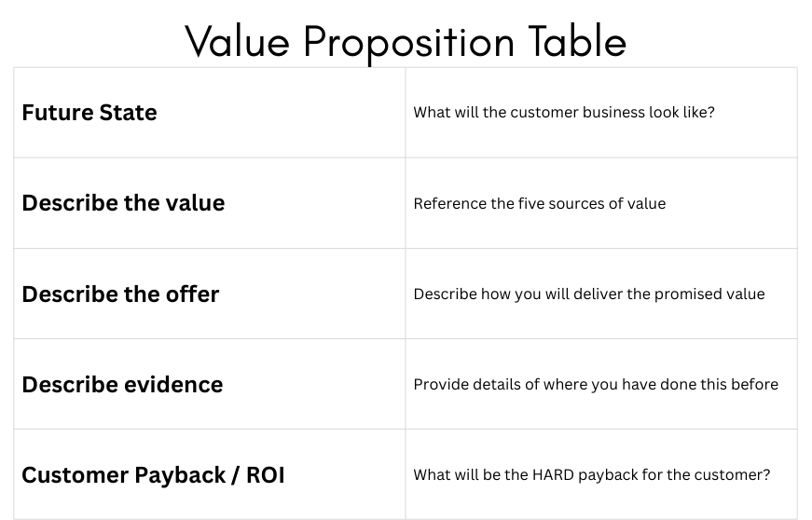
Task: Select 'Reference the five sources of value' text
Action: click(539, 203)
